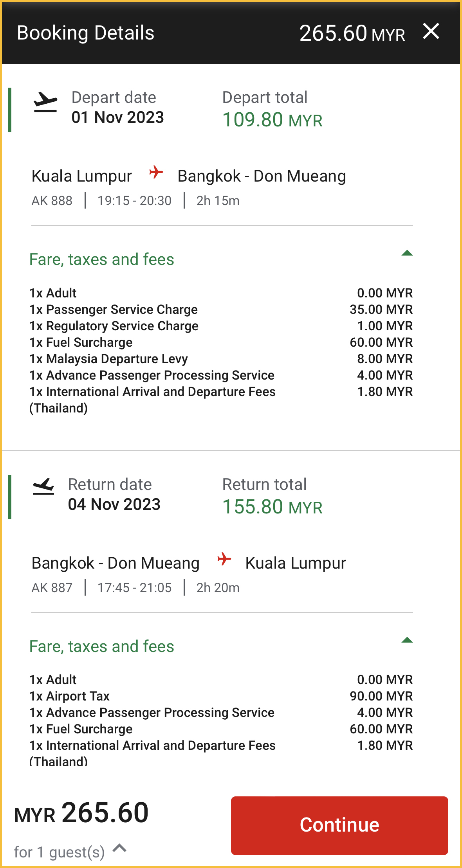Click the MYR 265.60 bottom total
The height and width of the screenshot is (868, 462).
tap(81, 813)
